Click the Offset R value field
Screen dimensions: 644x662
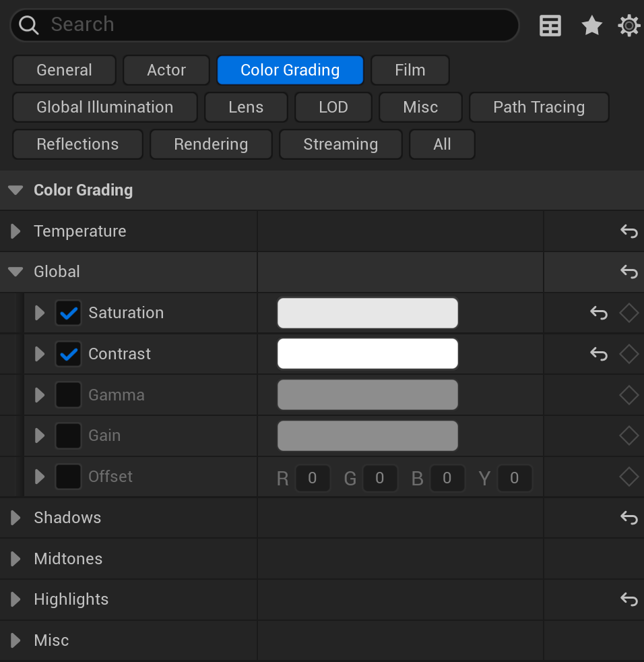point(313,478)
